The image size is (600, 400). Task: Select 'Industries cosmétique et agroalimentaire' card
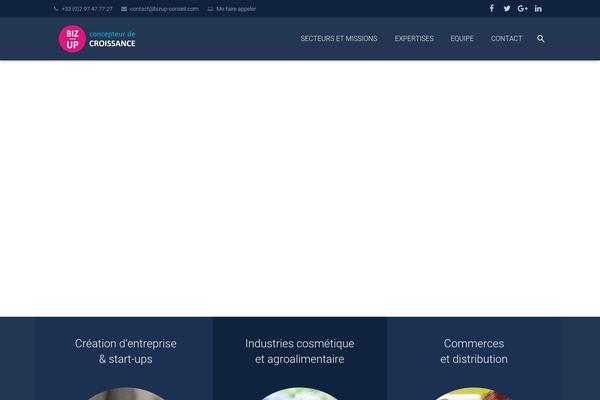point(300,359)
